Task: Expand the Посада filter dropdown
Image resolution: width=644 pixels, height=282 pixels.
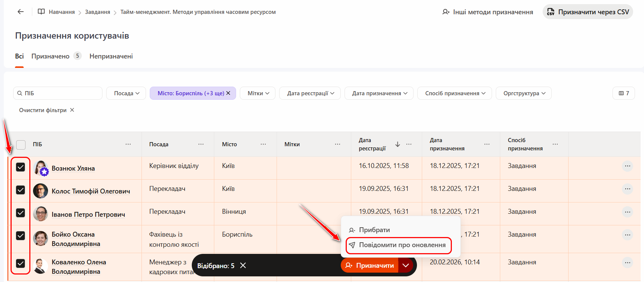Action: (126, 93)
